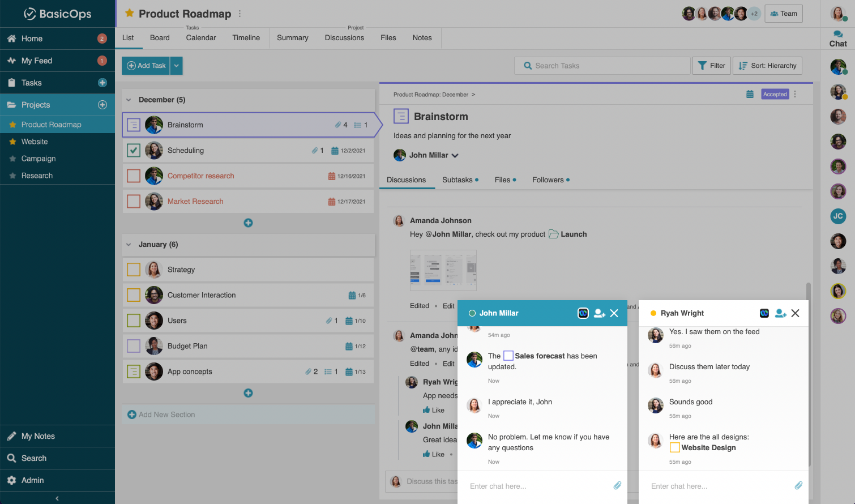Open the Chat panel icon
Image resolution: width=855 pixels, height=504 pixels.
click(838, 39)
